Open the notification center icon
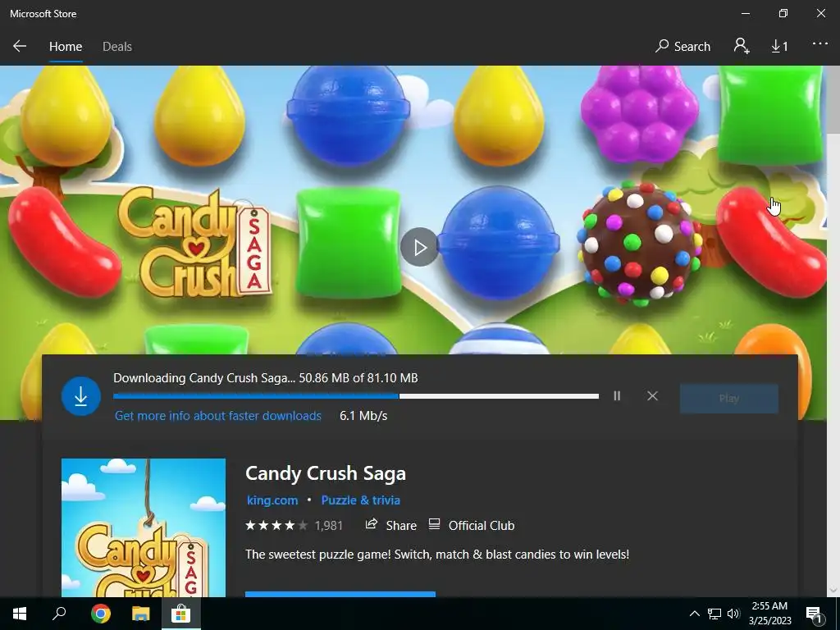This screenshot has height=630, width=840. click(x=814, y=614)
